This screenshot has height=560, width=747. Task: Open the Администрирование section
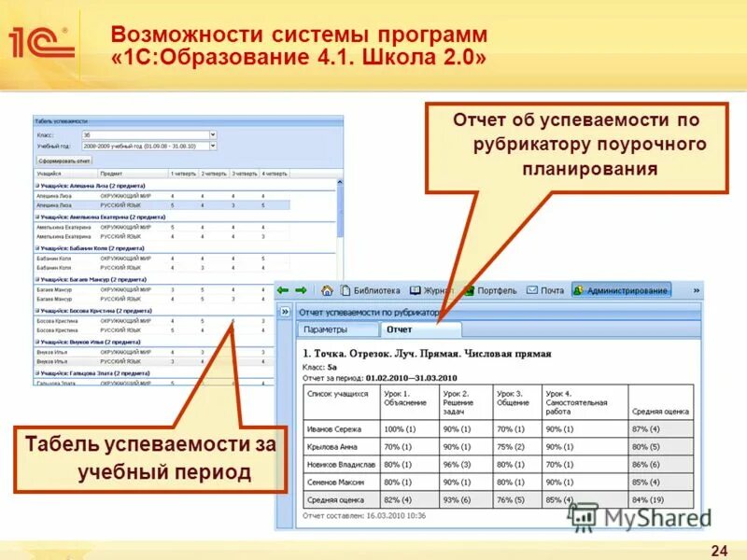click(621, 290)
